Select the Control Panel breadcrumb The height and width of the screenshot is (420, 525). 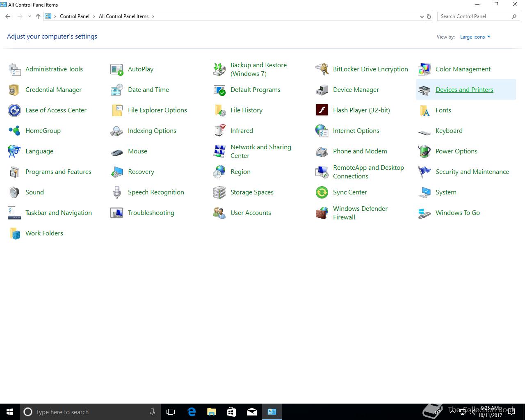(x=75, y=16)
